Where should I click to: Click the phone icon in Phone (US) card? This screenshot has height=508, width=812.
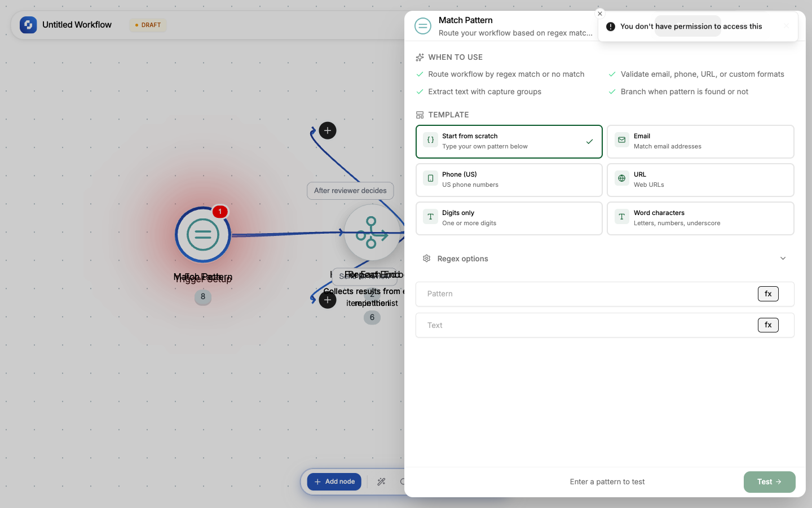coord(430,178)
